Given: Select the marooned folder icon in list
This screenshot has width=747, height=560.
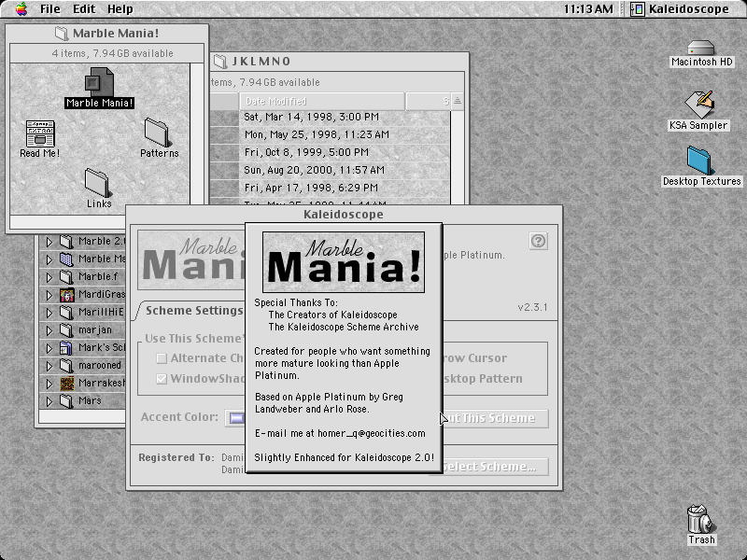Looking at the screenshot, I should (x=66, y=366).
